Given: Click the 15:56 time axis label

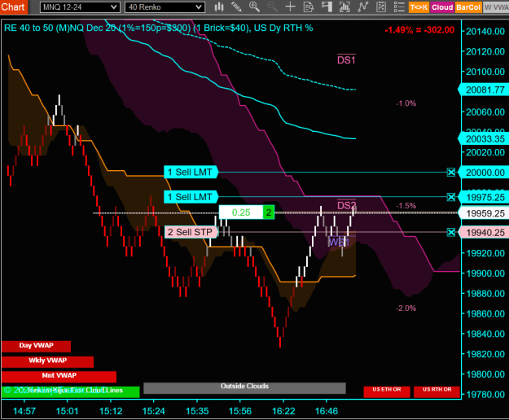Looking at the screenshot, I should [240, 411].
